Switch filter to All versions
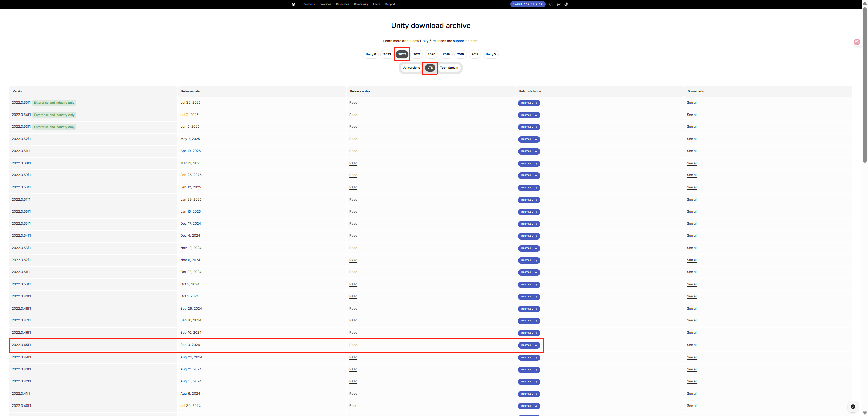 click(411, 68)
